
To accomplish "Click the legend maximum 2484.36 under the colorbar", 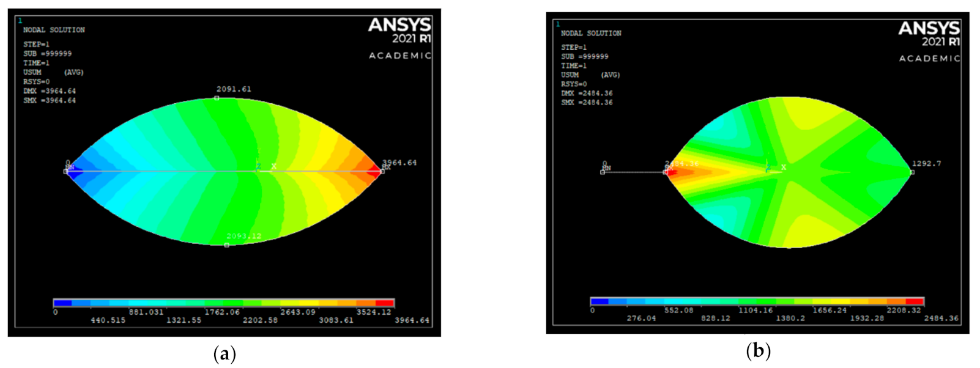I will (x=941, y=318).
